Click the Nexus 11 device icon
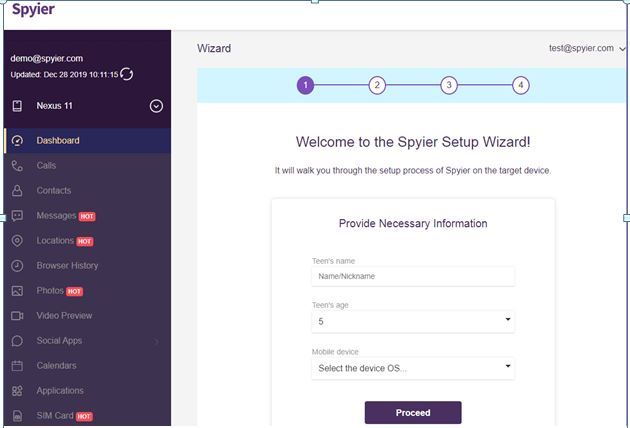630x428 pixels. (17, 106)
